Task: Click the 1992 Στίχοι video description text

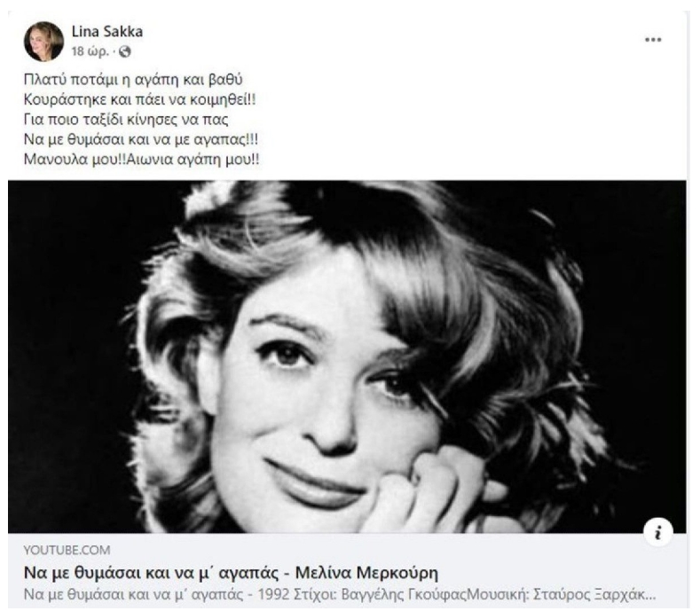Action: pyautogui.click(x=339, y=595)
